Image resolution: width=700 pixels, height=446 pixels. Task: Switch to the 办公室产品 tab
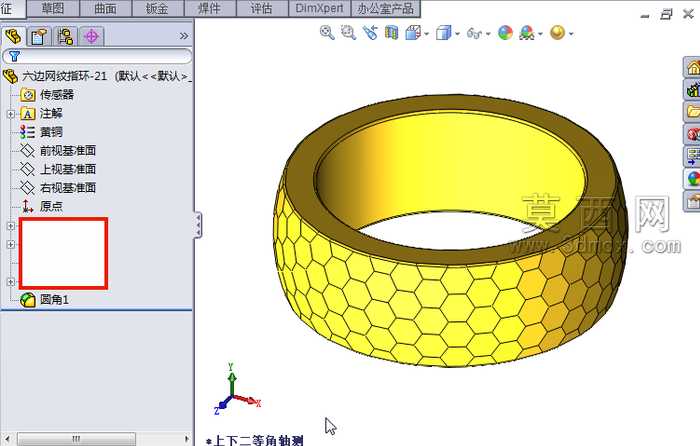coord(386,8)
